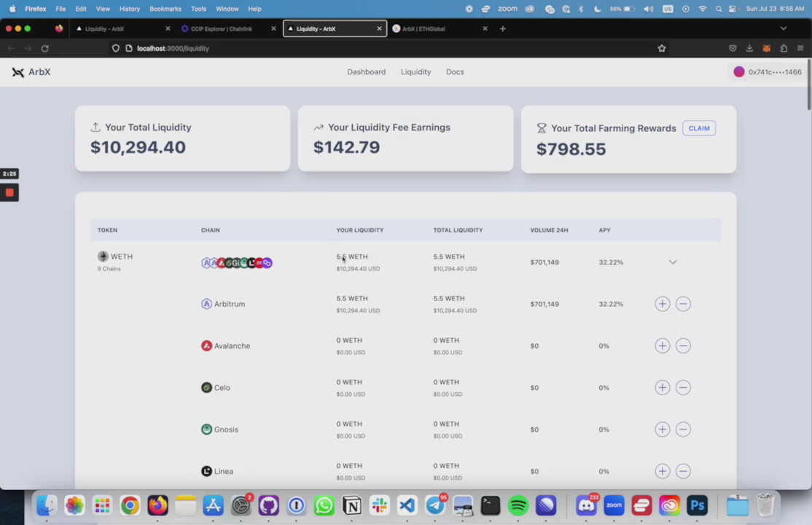
Task: Add liquidity on Gnosis plus icon
Action: pyautogui.click(x=663, y=429)
